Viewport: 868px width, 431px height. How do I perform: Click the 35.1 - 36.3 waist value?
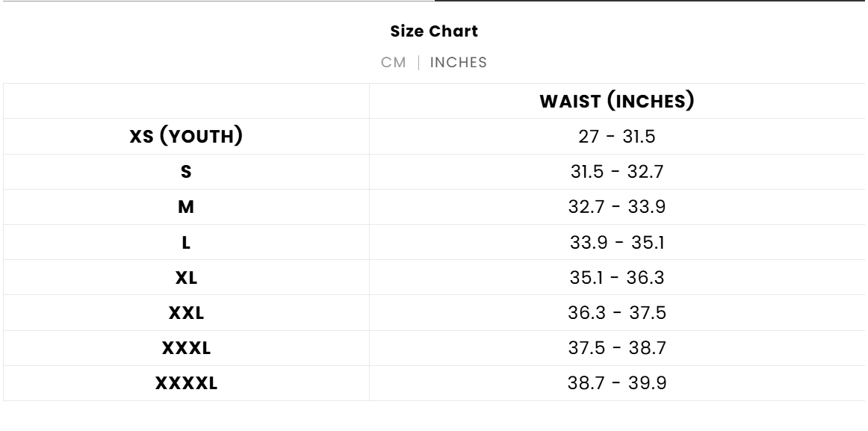(x=616, y=278)
